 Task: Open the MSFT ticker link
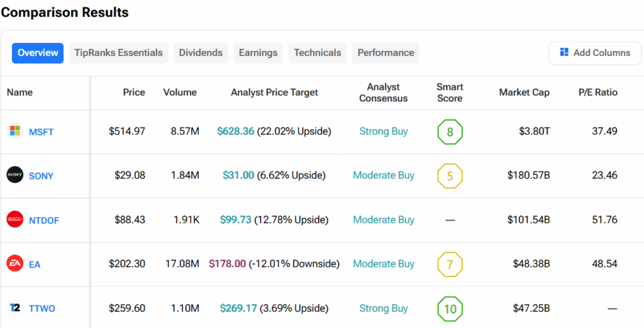(41, 132)
